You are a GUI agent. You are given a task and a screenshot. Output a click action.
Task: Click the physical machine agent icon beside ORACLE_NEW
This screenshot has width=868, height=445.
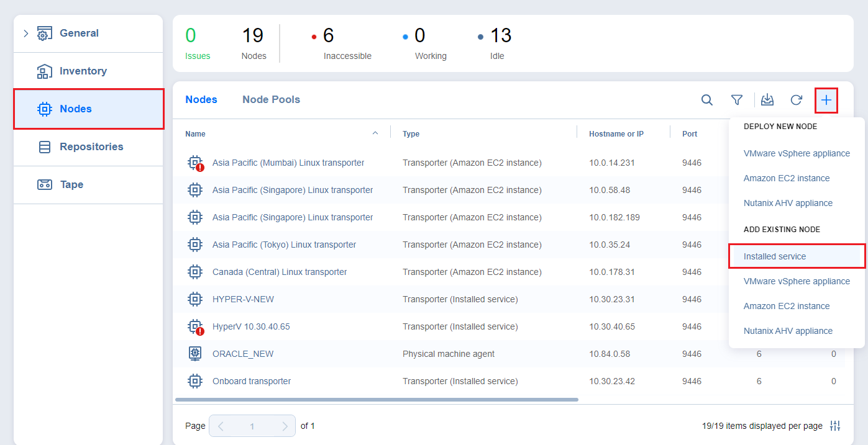[x=194, y=353]
